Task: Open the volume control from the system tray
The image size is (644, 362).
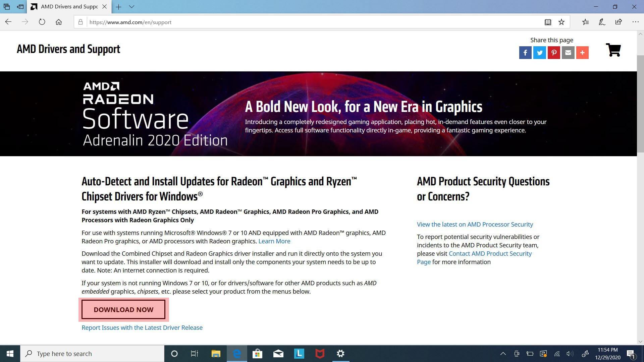Action: pyautogui.click(x=571, y=354)
